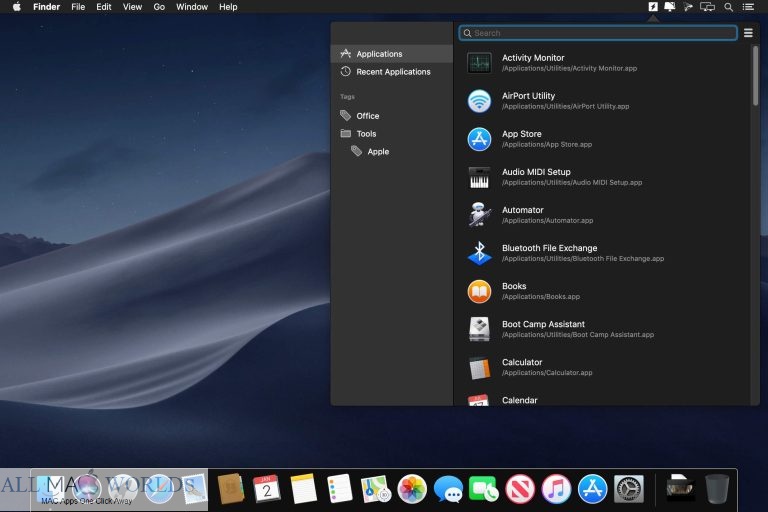This screenshot has height=512, width=768.
Task: Open the Help menu
Action: pyautogui.click(x=228, y=7)
